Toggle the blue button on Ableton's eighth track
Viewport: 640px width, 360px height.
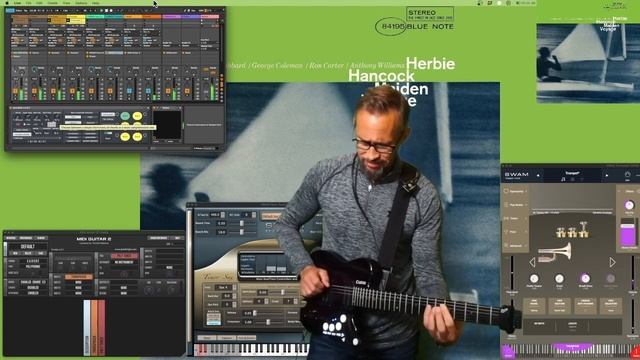point(148,91)
